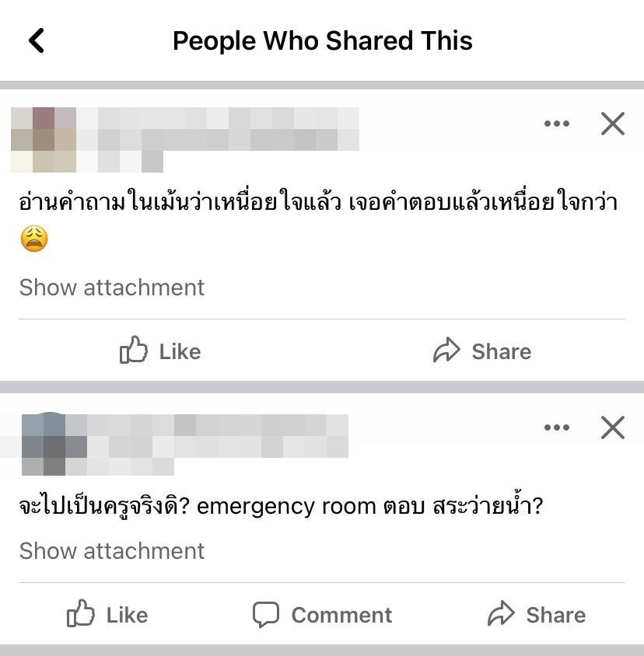Viewport: 644px width, 656px height.
Task: Open the Thai text of the first post
Action: click(x=318, y=203)
